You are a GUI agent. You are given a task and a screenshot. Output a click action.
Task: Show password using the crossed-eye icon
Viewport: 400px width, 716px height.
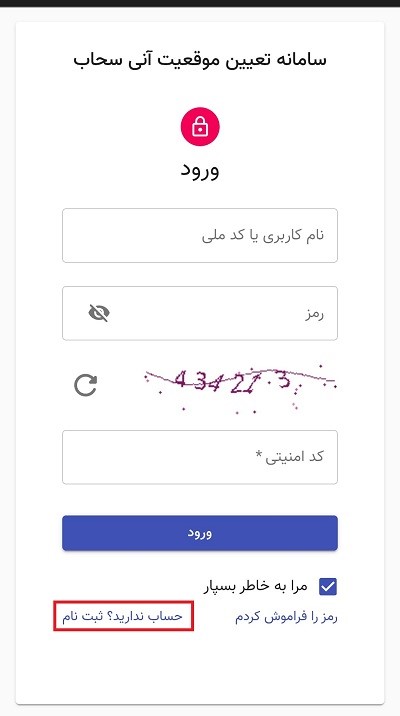tap(99, 313)
